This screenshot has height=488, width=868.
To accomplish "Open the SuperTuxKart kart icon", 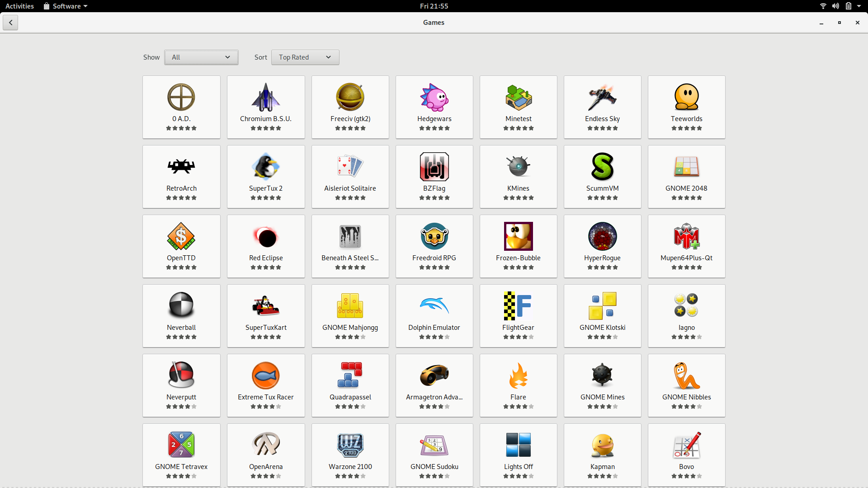I will pos(266,306).
